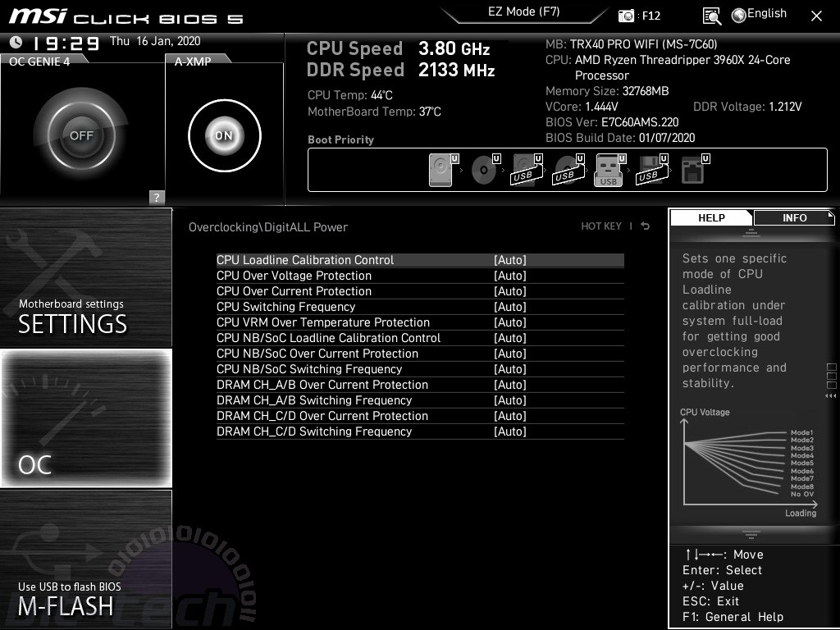Open the OC overclocking section
This screenshot has height=630, width=840.
[x=85, y=418]
